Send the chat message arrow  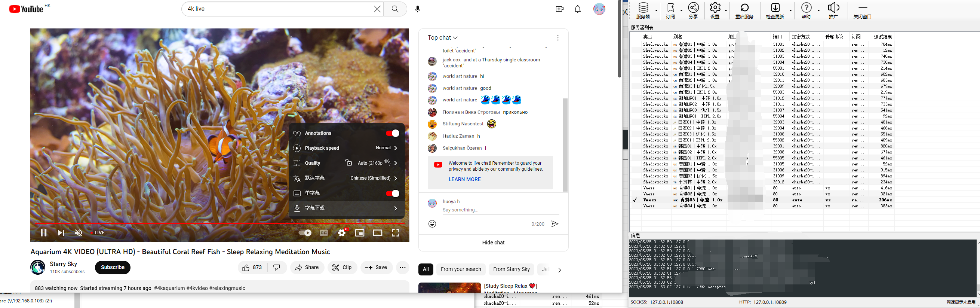point(554,224)
